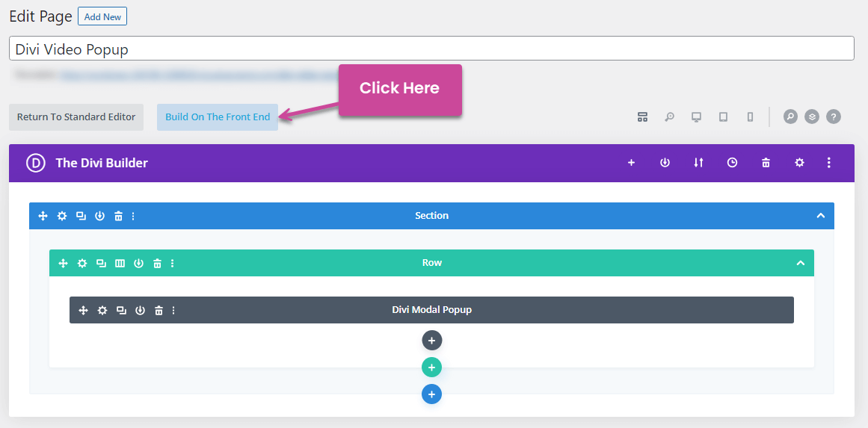Open the Row three-dot menu
868x428 pixels.
(173, 263)
